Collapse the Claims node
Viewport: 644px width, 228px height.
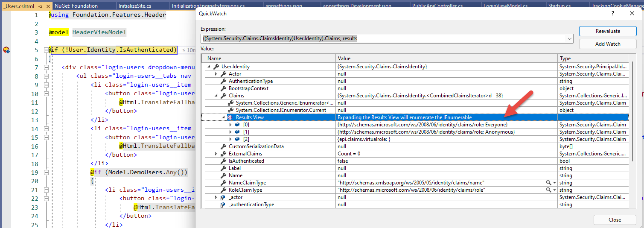[x=216, y=96]
